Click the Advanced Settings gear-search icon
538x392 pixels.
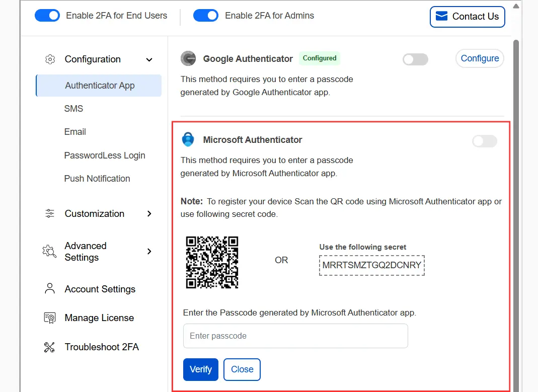pos(49,252)
